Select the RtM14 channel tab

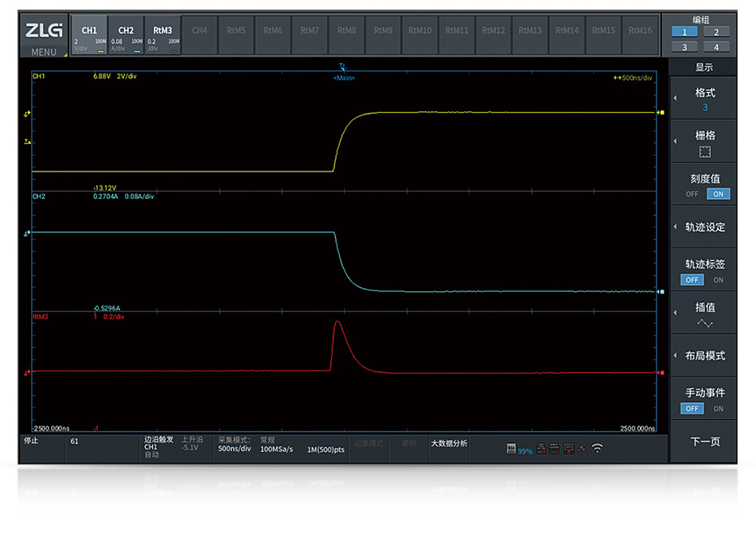[567, 35]
